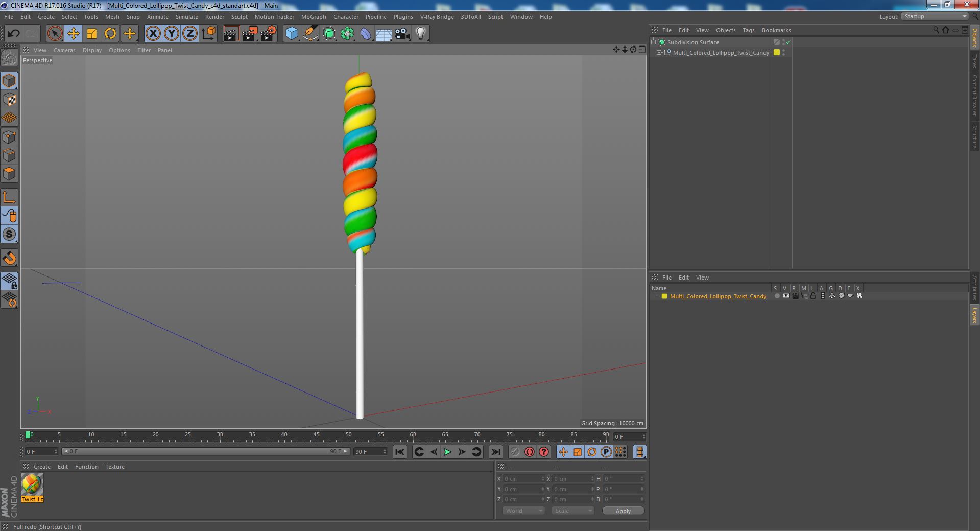Screen dimensions: 980x531
Task: Toggle layer visibility eye for lollipop layer
Action: [x=786, y=296]
